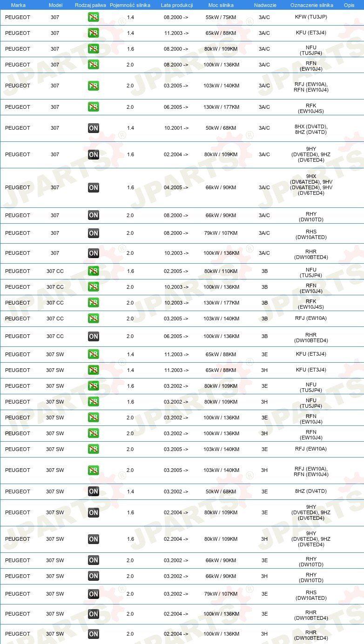This screenshot has height=644, width=364.
Task: Click the Moc silnika column header
Action: click(x=221, y=5)
